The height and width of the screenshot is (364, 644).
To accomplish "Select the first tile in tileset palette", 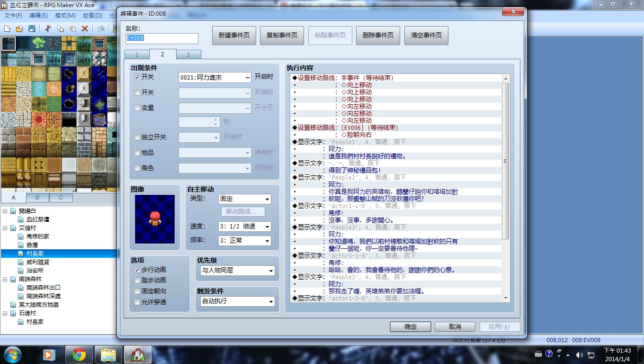I will [x=8, y=44].
